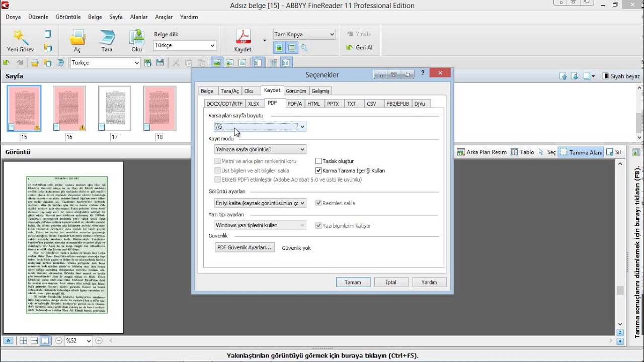Viewport: 644px width, 362px height.
Task: Switch to the Belge tab in Seçenekler
Action: tap(207, 91)
